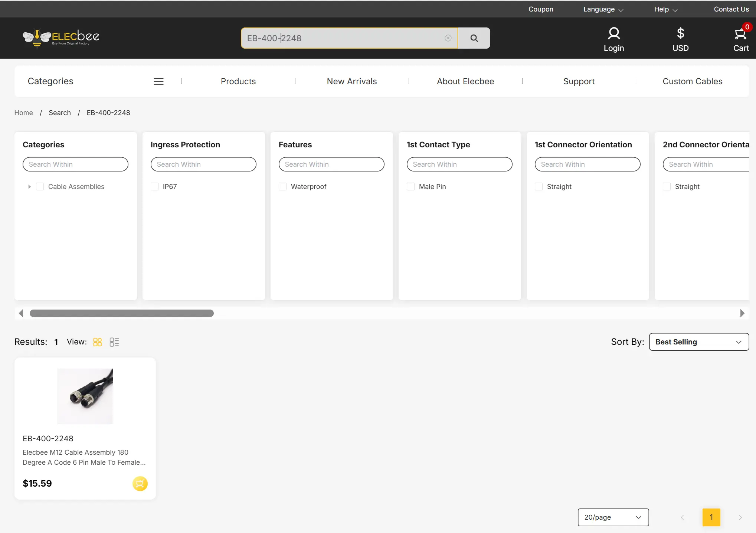Open the USD currency selector
Viewport: 756px width, 533px height.
tap(680, 39)
